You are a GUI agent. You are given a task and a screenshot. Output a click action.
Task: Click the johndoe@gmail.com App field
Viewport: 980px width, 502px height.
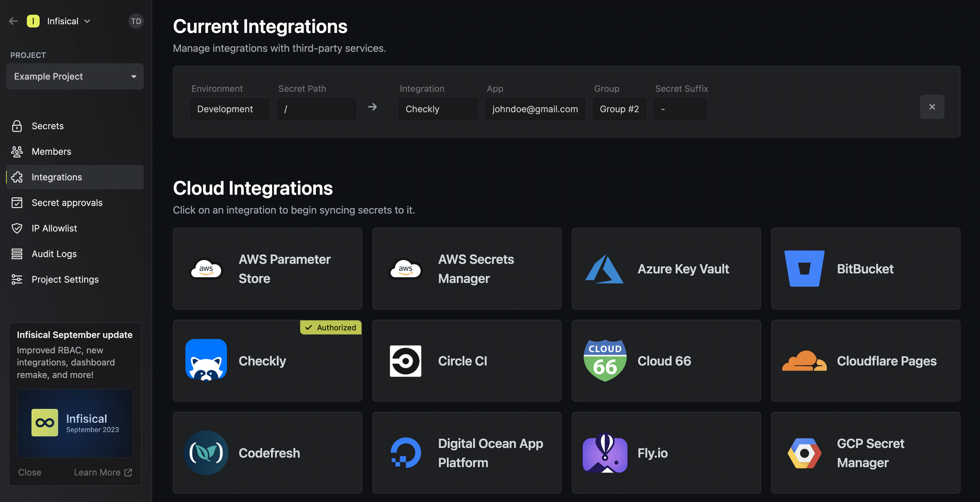[x=535, y=109]
